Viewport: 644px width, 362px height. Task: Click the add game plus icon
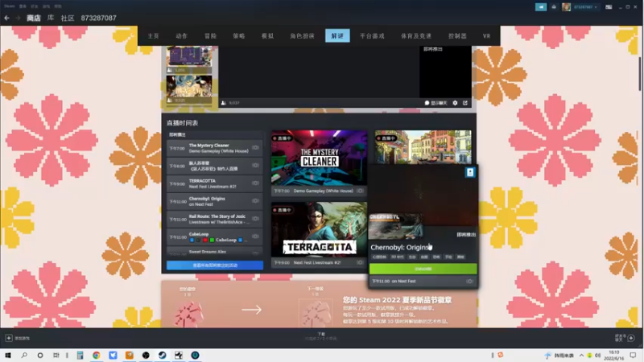click(x=9, y=338)
